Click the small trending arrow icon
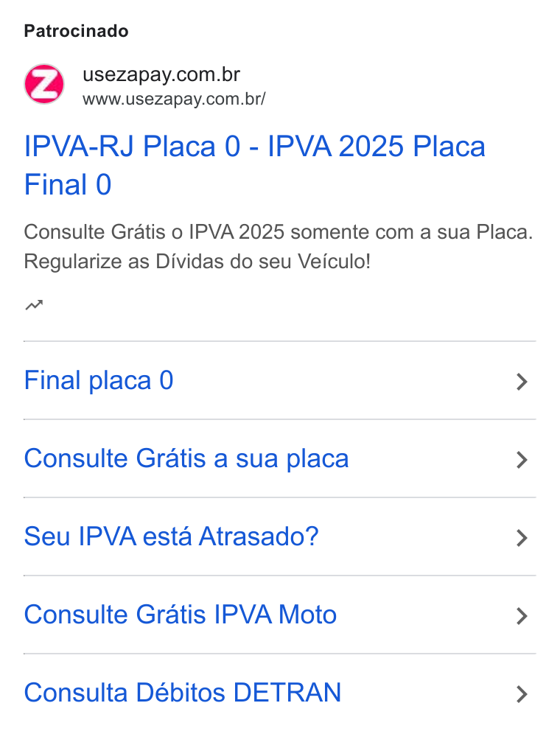This screenshot has height=731, width=560. [x=34, y=305]
